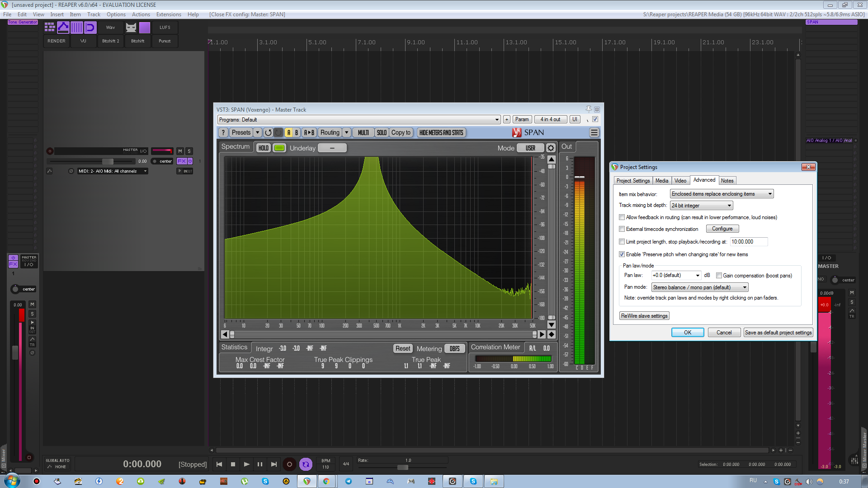Open spectrum mode settings gear

pos(551,148)
